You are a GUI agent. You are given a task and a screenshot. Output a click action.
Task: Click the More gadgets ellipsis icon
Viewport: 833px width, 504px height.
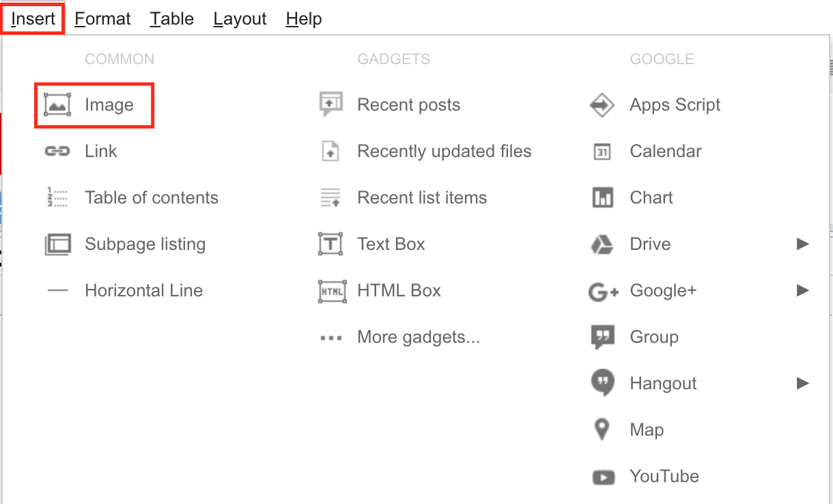(330, 337)
